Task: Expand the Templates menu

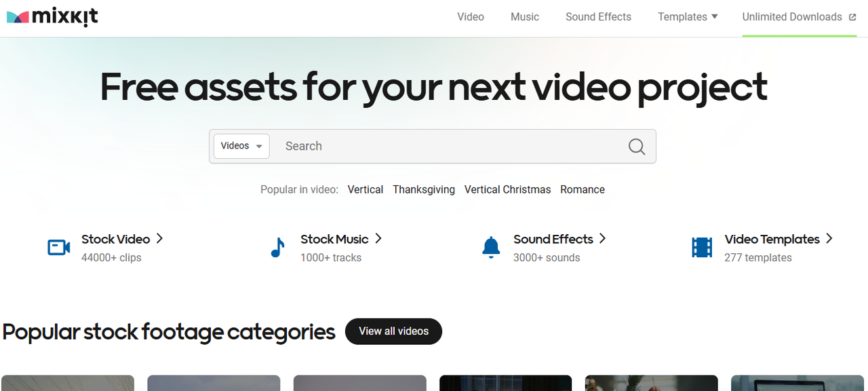Action: pos(688,17)
